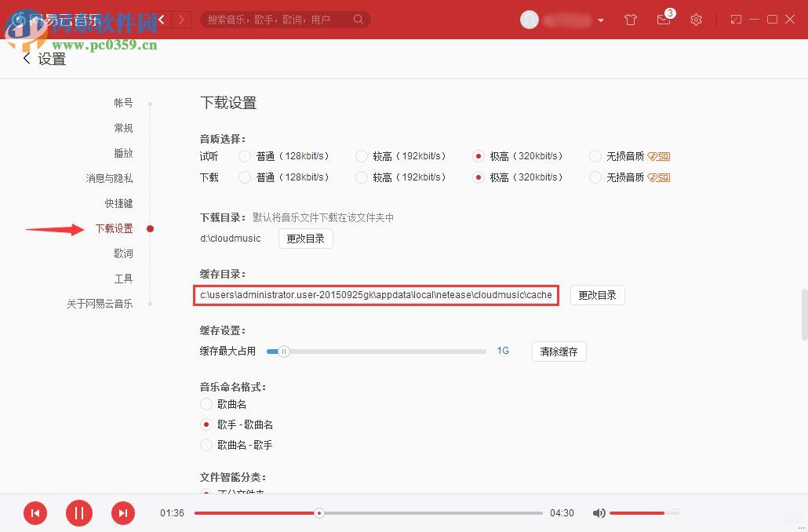This screenshot has width=808, height=532.
Task: Choose 歌曲名 as music naming format
Action: (x=205, y=404)
